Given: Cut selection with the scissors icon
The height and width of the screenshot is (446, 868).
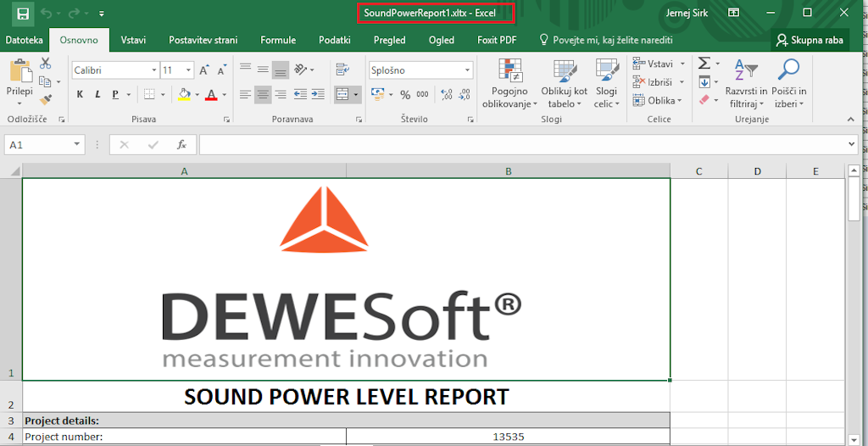Looking at the screenshot, I should [x=45, y=63].
